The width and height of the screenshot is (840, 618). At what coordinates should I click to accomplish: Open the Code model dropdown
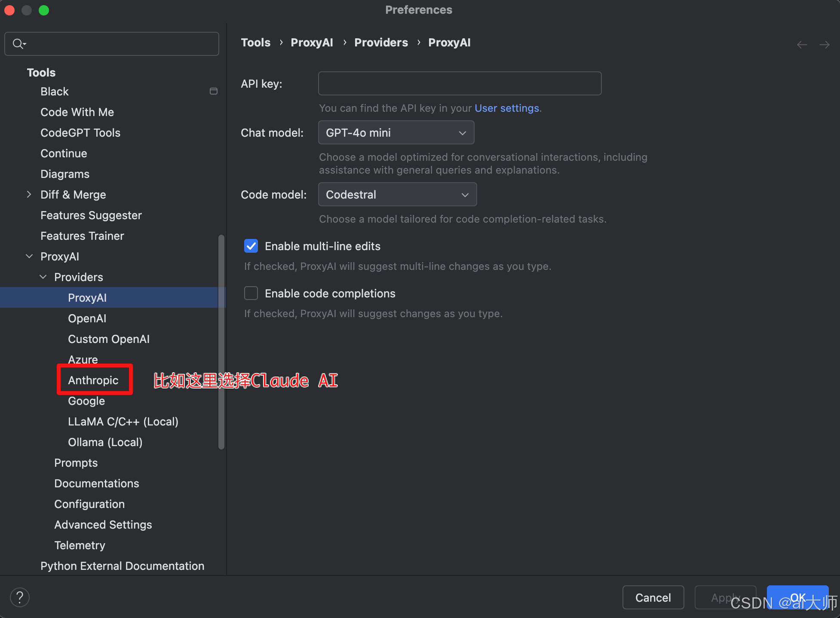click(x=397, y=195)
